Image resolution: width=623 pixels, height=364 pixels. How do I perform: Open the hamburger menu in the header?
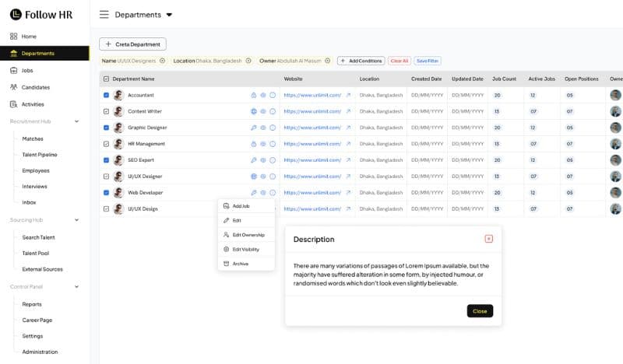[104, 14]
